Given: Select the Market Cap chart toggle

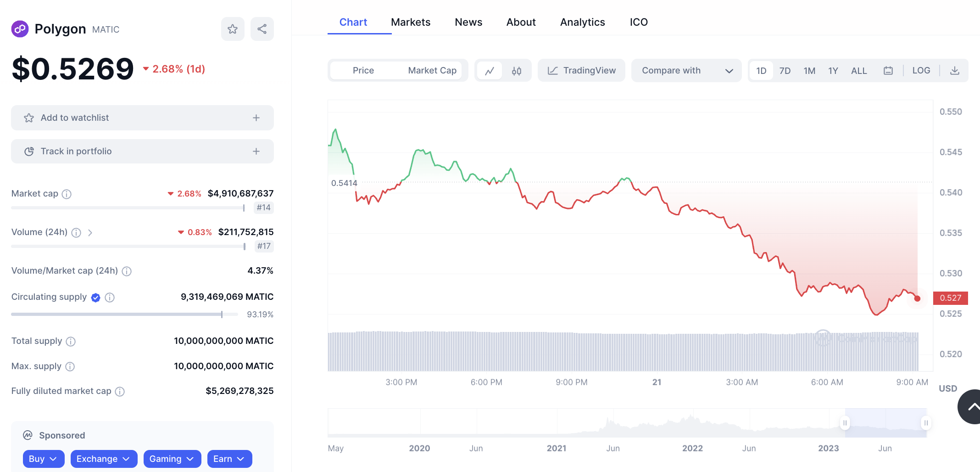Looking at the screenshot, I should [432, 71].
